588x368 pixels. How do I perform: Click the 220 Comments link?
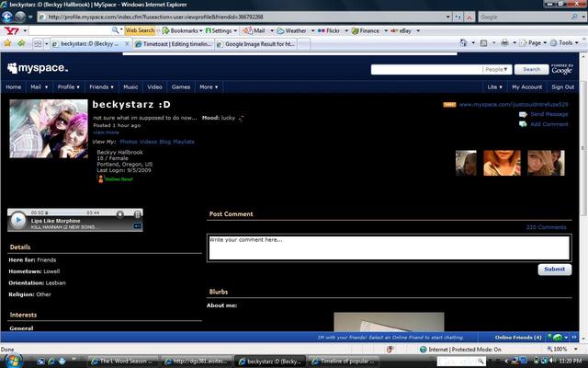(546, 227)
